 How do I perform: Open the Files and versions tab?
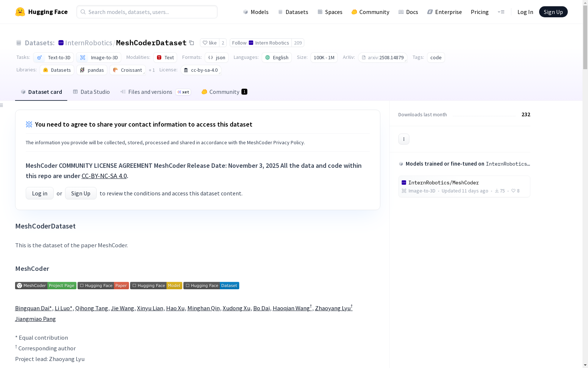pyautogui.click(x=155, y=92)
